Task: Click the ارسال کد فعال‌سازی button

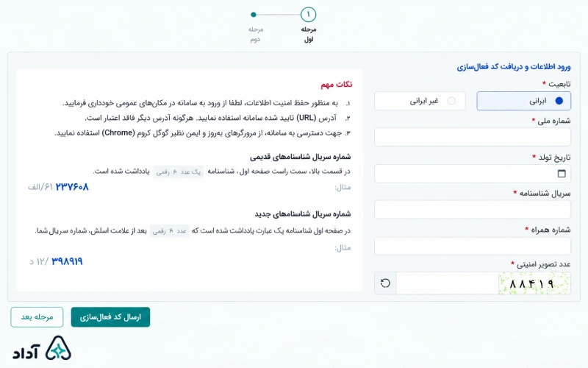Action: click(110, 317)
